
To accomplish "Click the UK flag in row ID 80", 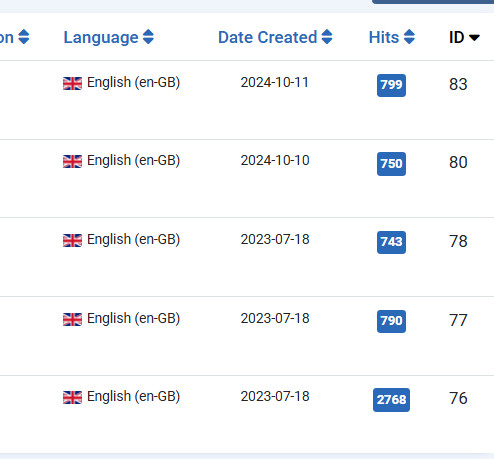I will coord(72,162).
